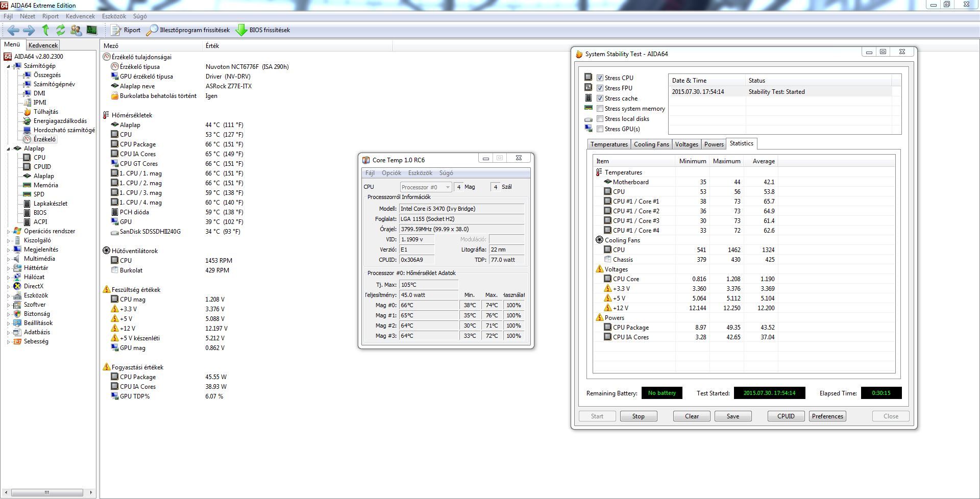Click the green monitor toolbar icon
Screen dimensions: 980x499
coord(91,30)
